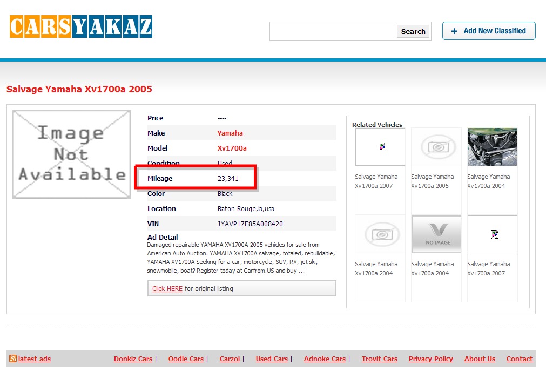
Task: Click the CARSYAKAZ site logo
Action: coord(81,26)
